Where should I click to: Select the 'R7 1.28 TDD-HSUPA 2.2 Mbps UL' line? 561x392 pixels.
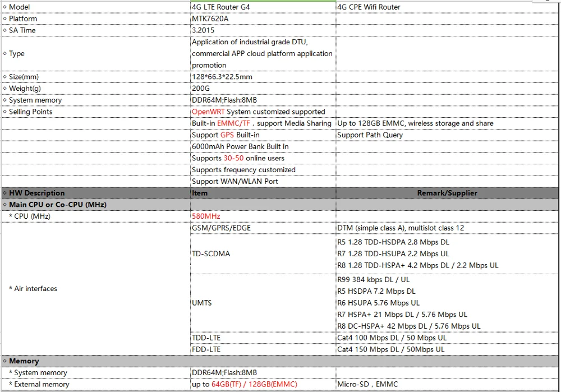pyautogui.click(x=393, y=254)
